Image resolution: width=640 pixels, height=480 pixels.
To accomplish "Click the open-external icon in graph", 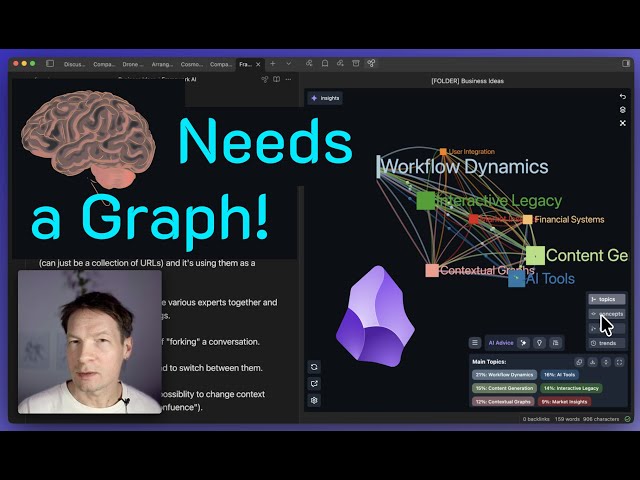I will 314,384.
